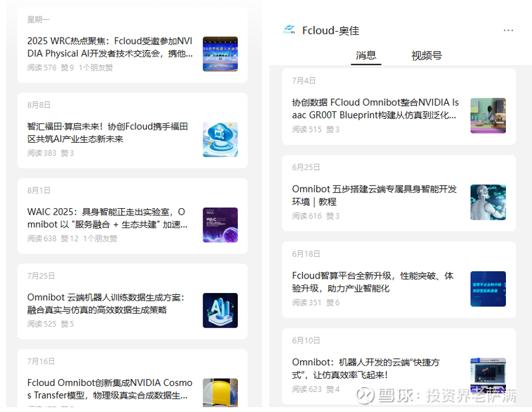Click the 阅读 616 赞 3 stats
The image size is (532, 412).
315,216
